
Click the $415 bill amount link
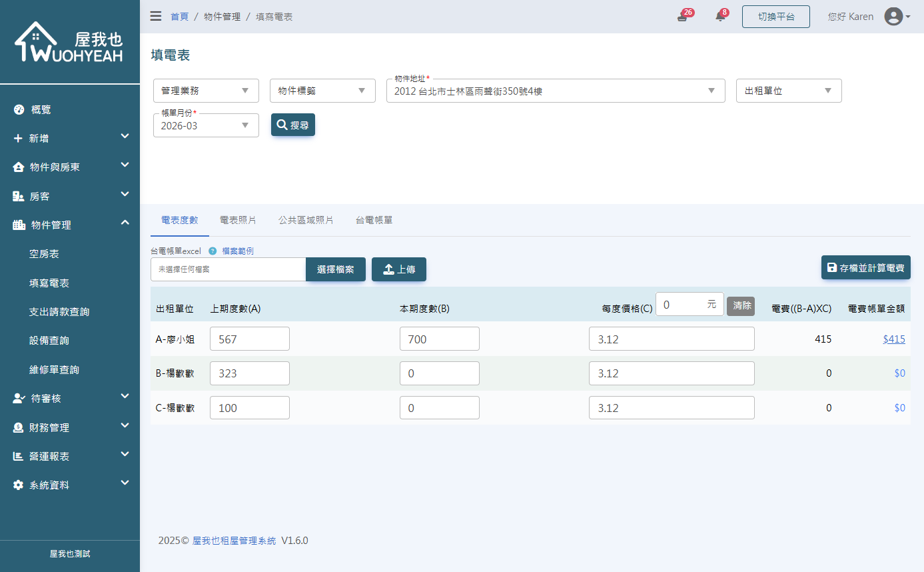pos(893,339)
